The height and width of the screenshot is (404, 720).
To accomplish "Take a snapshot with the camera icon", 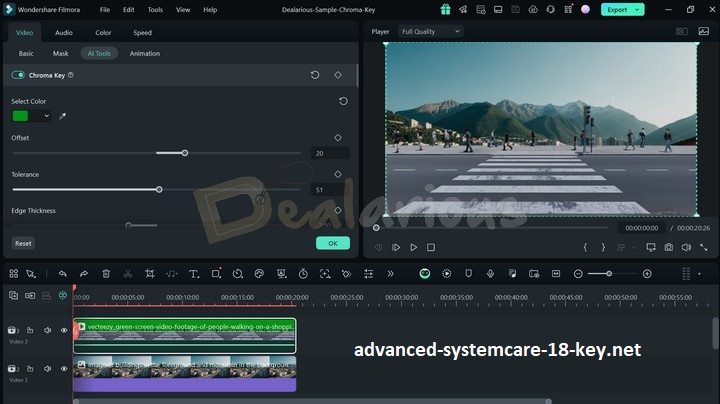I will (x=668, y=247).
